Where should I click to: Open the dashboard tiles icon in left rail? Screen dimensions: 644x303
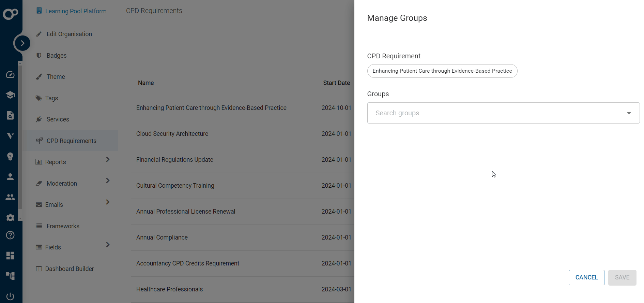(10, 256)
